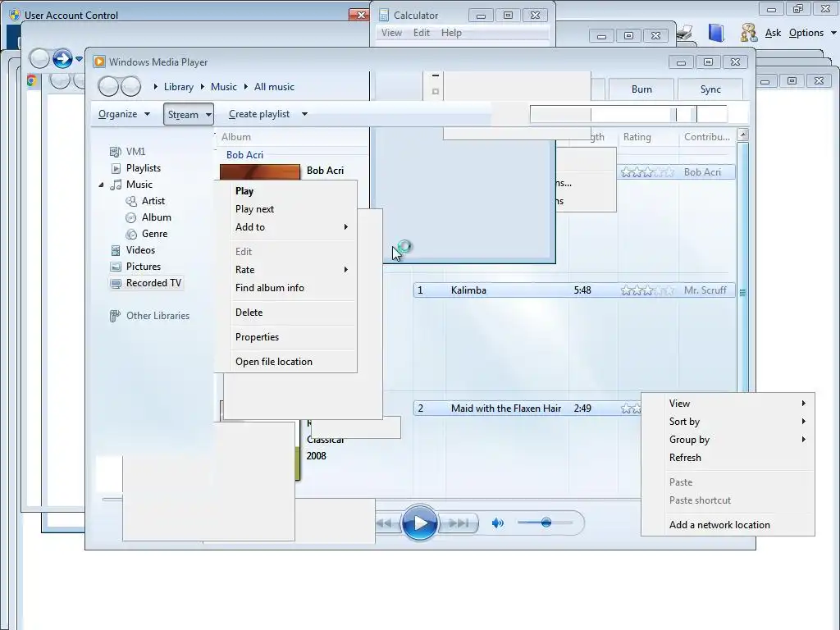
Task: Choose Delete from the context menu
Action: pyautogui.click(x=285, y=313)
